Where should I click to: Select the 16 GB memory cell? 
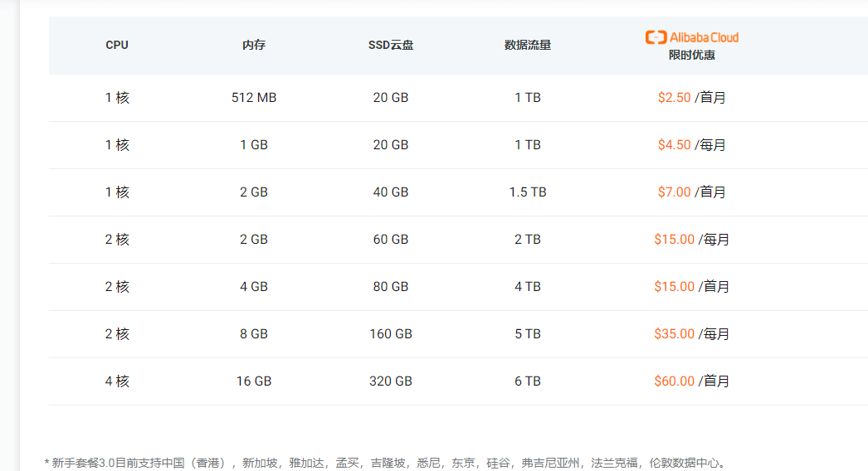click(254, 381)
